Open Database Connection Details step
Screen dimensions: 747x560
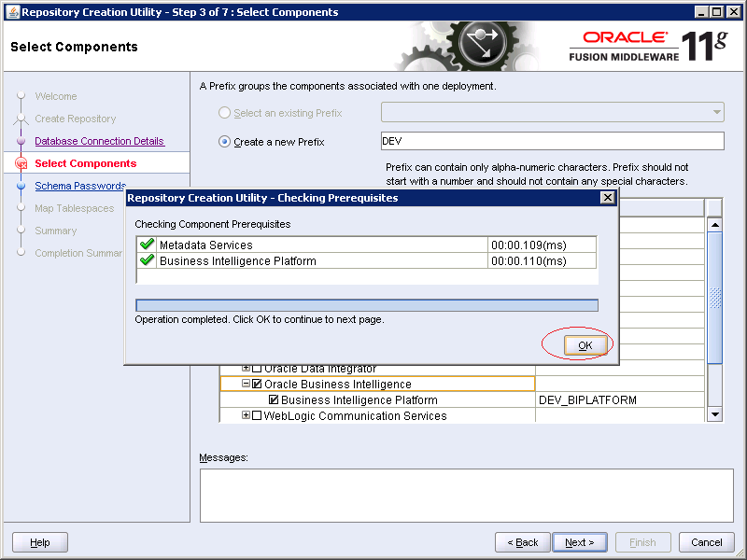(x=100, y=141)
